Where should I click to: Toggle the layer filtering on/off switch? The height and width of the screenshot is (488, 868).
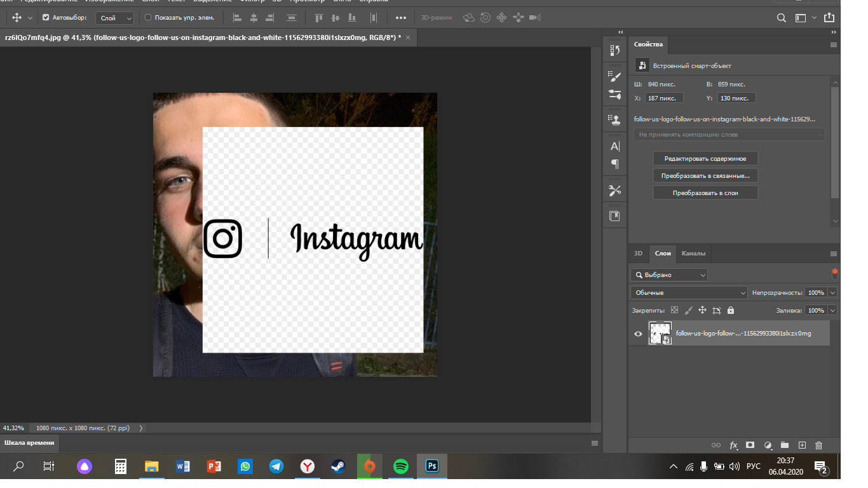click(834, 274)
